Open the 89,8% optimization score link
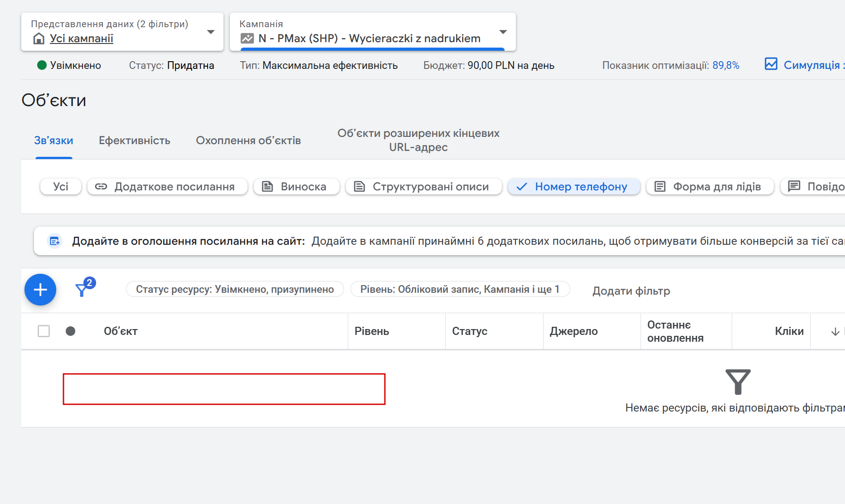 [725, 65]
